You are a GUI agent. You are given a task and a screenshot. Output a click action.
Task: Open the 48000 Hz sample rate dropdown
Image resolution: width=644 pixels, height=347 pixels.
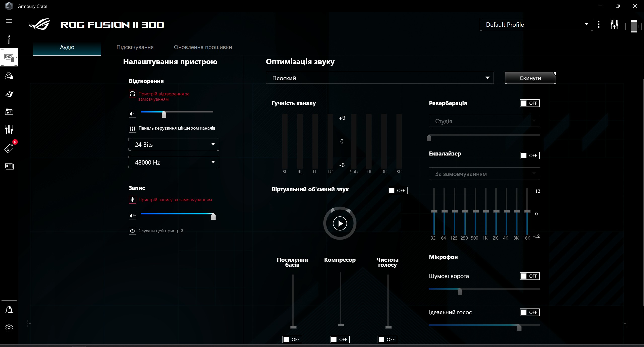pyautogui.click(x=174, y=162)
